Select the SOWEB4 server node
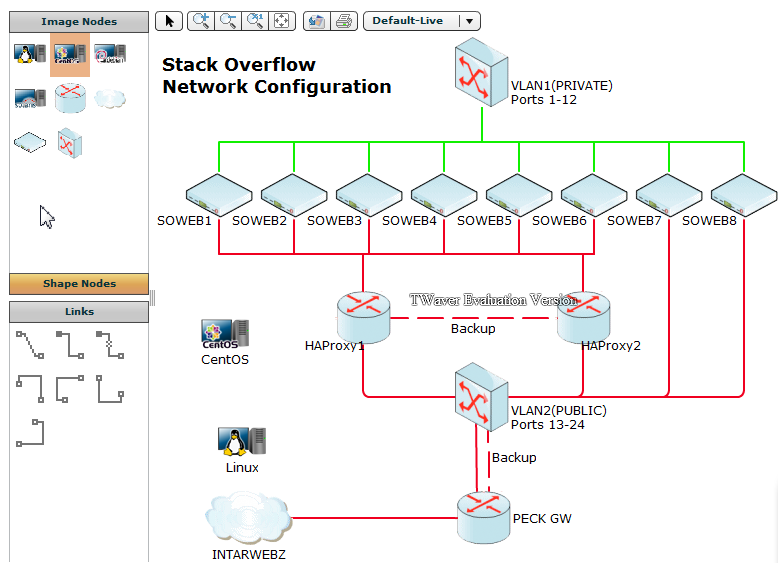This screenshot has height=566, width=781. click(x=444, y=195)
